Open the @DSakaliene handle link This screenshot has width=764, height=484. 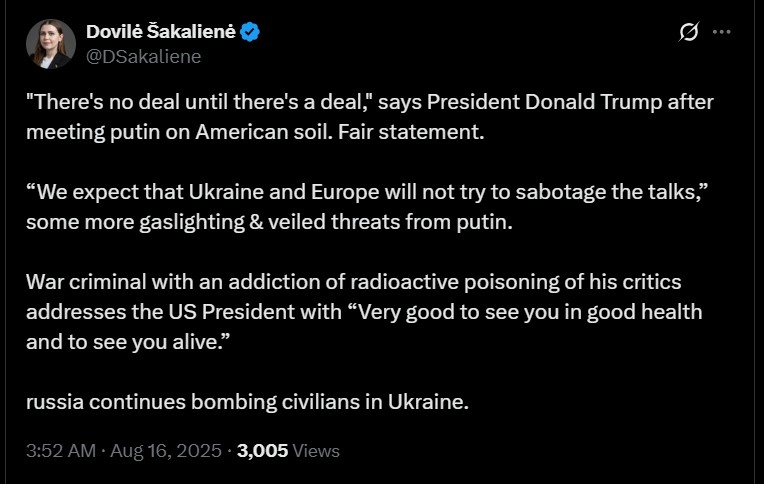[144, 56]
